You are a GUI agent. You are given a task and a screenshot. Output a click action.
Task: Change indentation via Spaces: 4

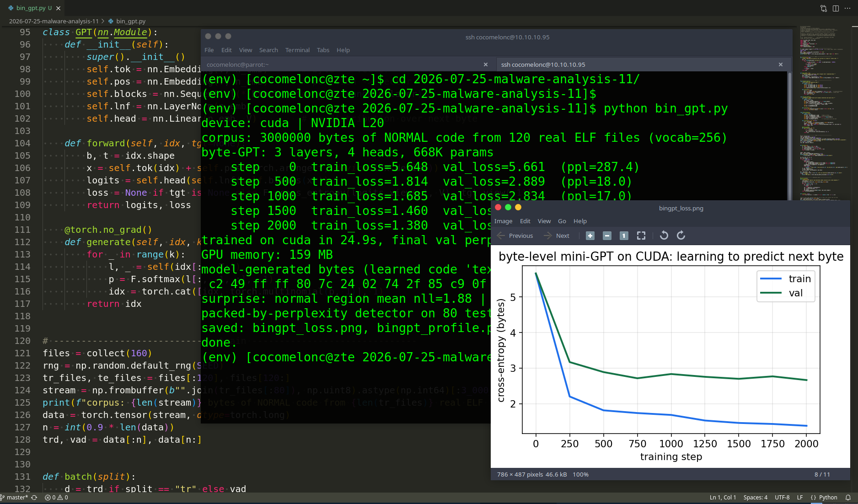pos(756,498)
